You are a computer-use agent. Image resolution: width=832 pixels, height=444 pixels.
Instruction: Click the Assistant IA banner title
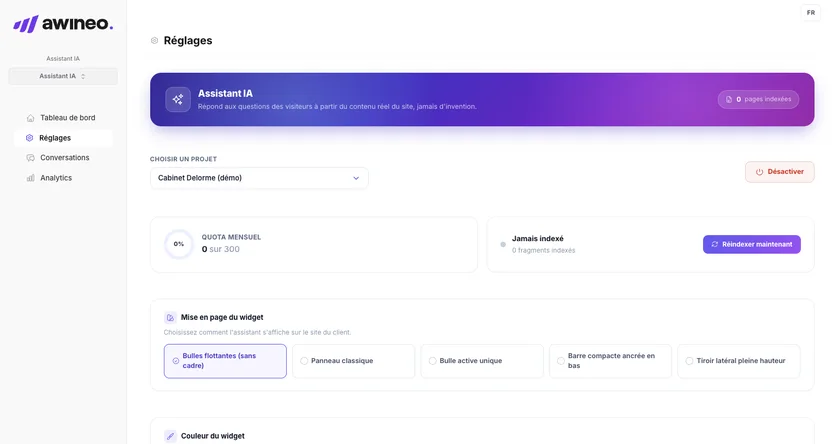225,93
